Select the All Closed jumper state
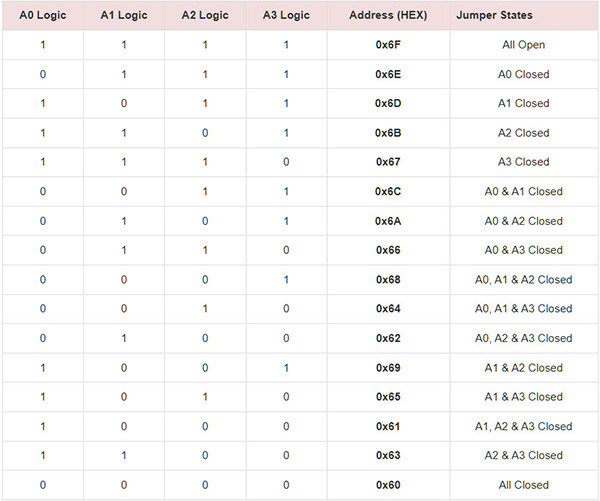600x501 pixels. pos(523,485)
